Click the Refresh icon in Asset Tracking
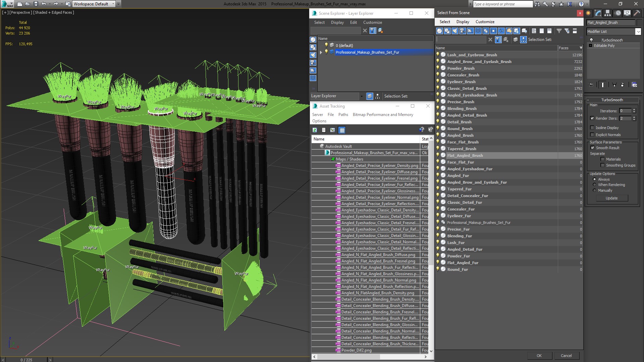The width and height of the screenshot is (644, 362). [x=315, y=130]
